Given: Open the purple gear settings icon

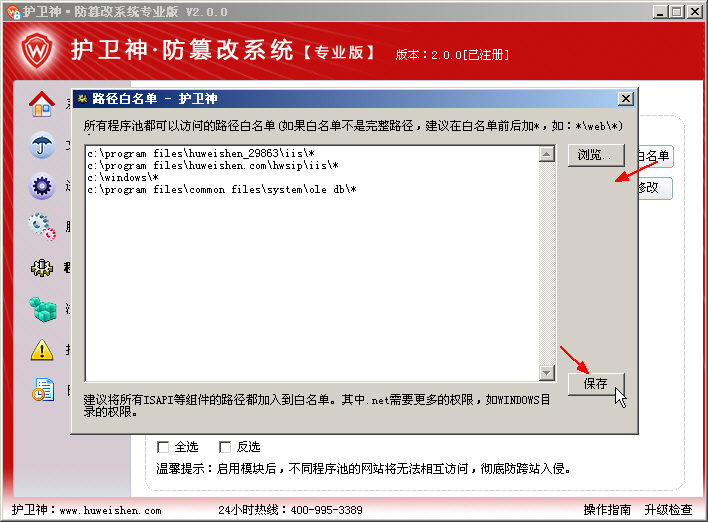Looking at the screenshot, I should (42, 186).
